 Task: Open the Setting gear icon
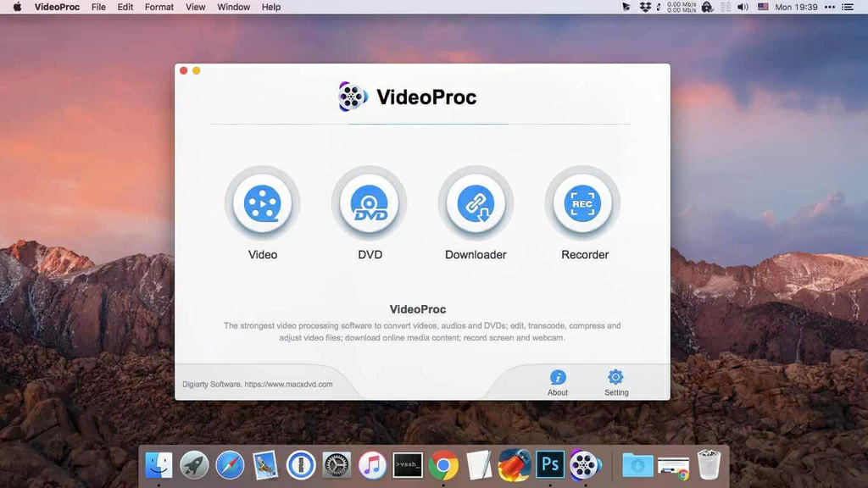(615, 377)
